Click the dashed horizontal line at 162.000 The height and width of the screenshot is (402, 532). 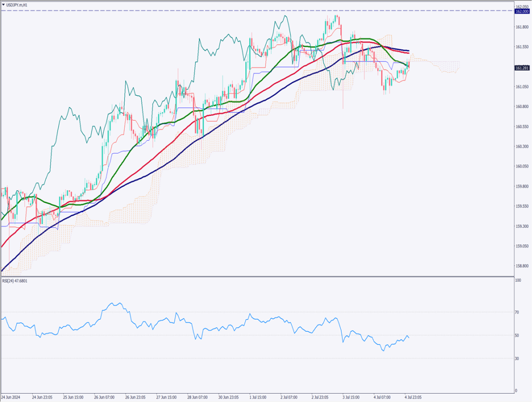(x=260, y=11)
